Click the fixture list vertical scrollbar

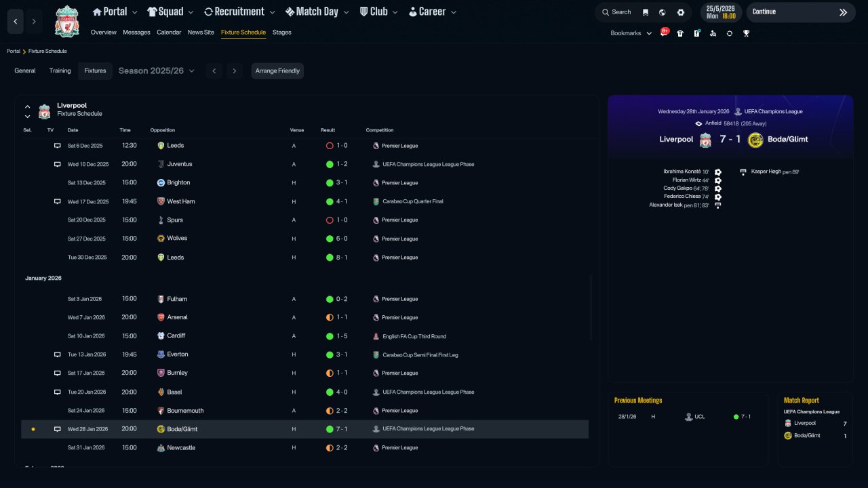tap(591, 308)
